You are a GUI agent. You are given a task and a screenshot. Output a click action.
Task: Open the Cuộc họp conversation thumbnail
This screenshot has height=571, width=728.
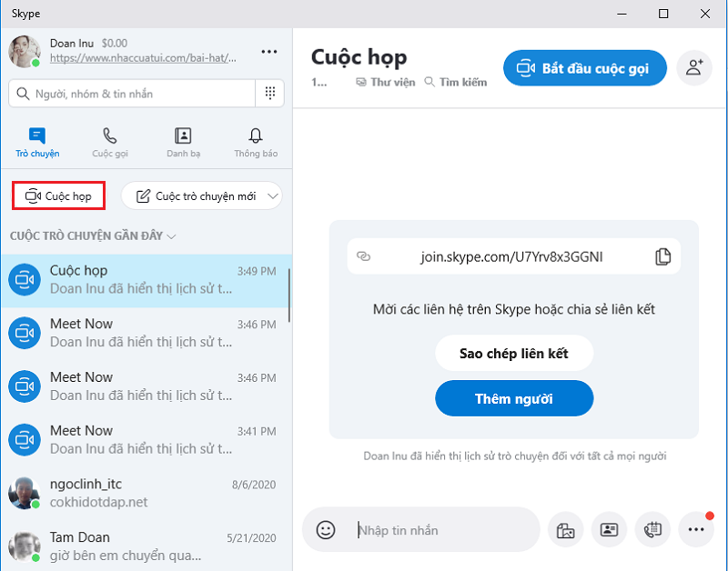[x=25, y=279]
